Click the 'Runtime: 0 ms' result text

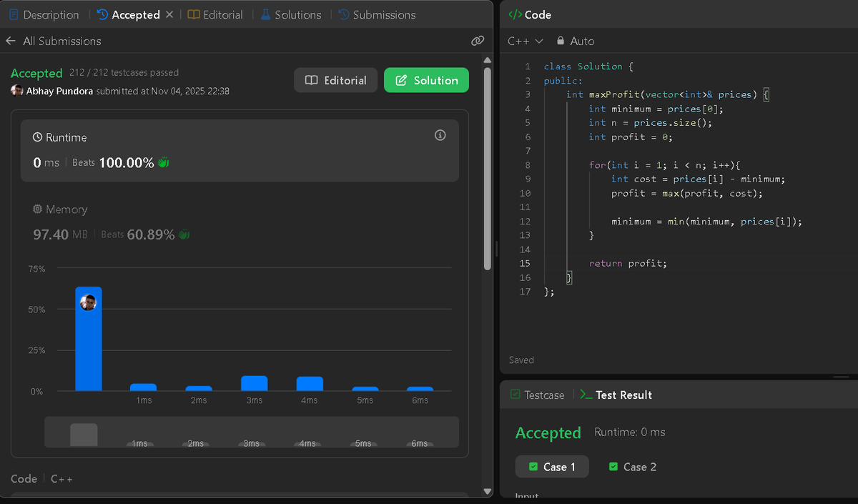pos(629,432)
